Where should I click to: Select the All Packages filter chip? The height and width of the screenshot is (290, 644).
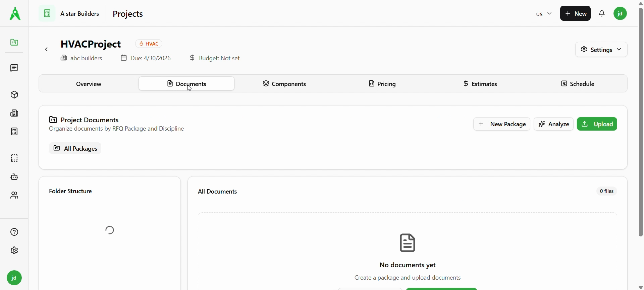(x=75, y=148)
